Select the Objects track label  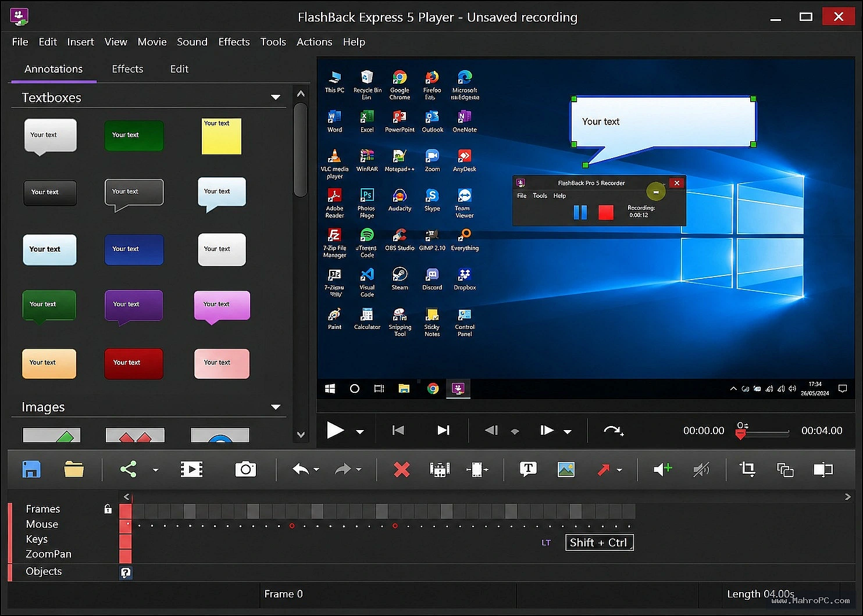44,571
